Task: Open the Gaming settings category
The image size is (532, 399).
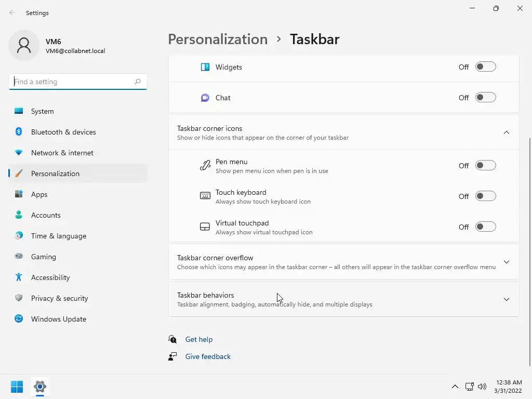Action: (44, 257)
